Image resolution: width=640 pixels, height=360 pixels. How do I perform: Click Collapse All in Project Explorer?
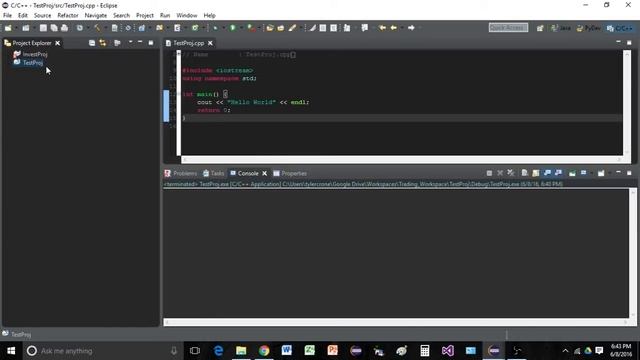[x=92, y=43]
